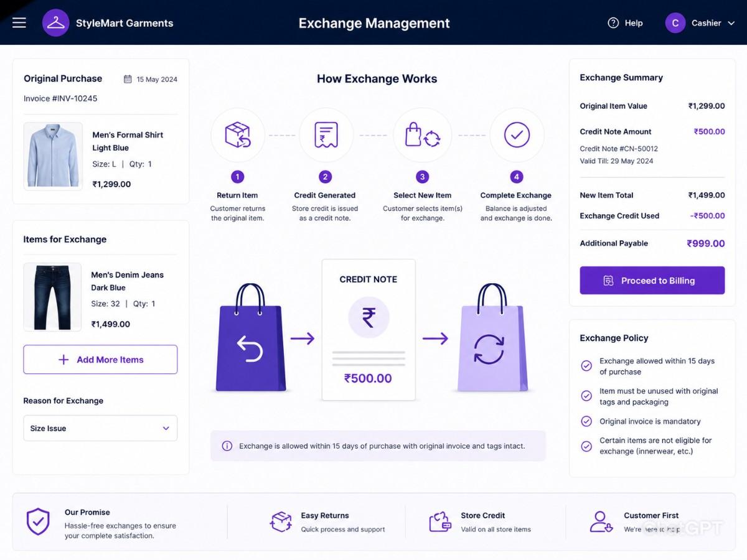Click Valid Till: 29 May 2024 text
Viewport: 747px width, 560px height.
(x=616, y=161)
